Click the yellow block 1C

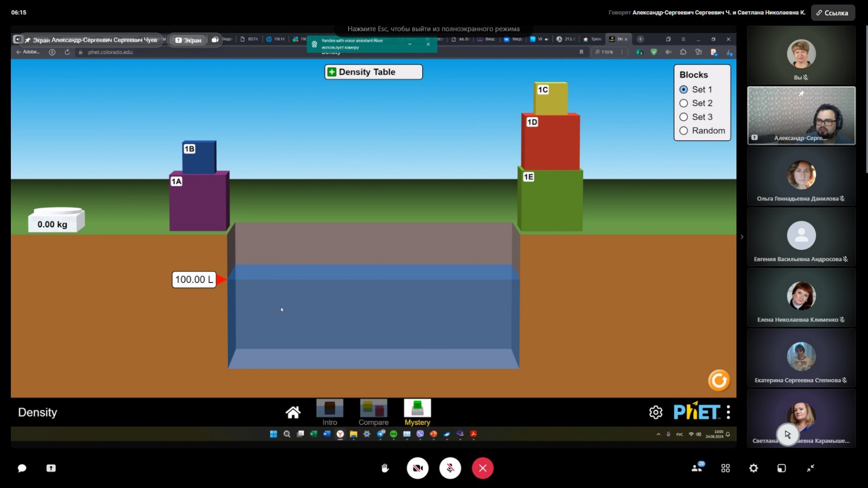tap(551, 98)
